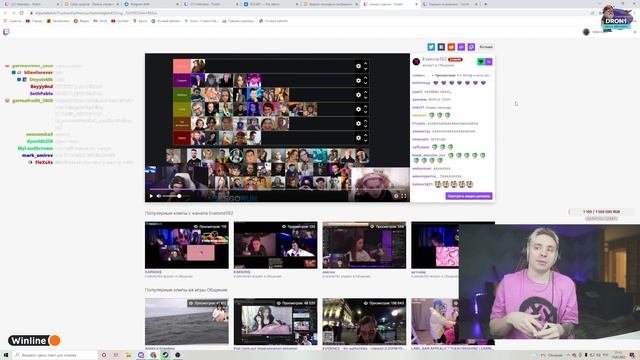Copy clip link using the purple link icon
This screenshot has width=640, height=360.
tap(461, 47)
